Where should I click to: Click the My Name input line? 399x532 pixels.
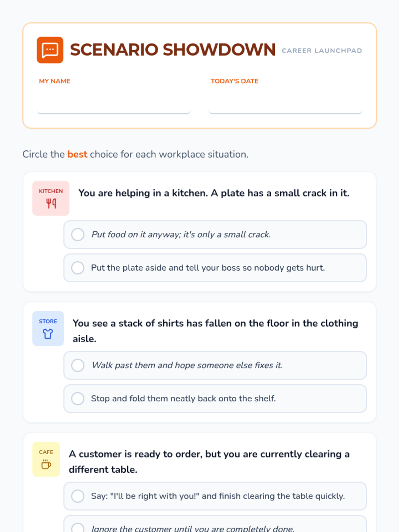point(113,103)
